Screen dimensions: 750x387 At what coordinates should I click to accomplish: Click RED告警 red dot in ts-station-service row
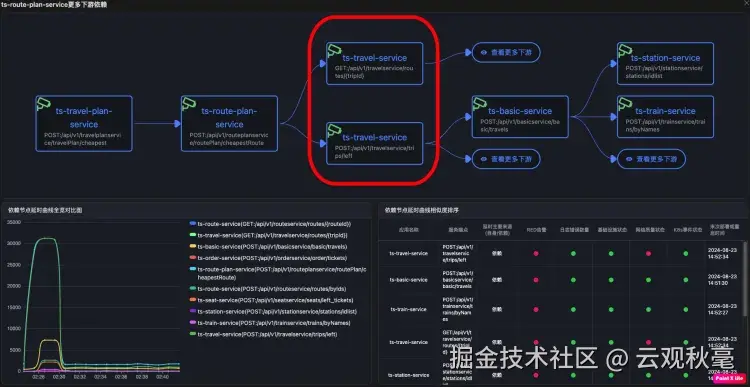click(536, 375)
